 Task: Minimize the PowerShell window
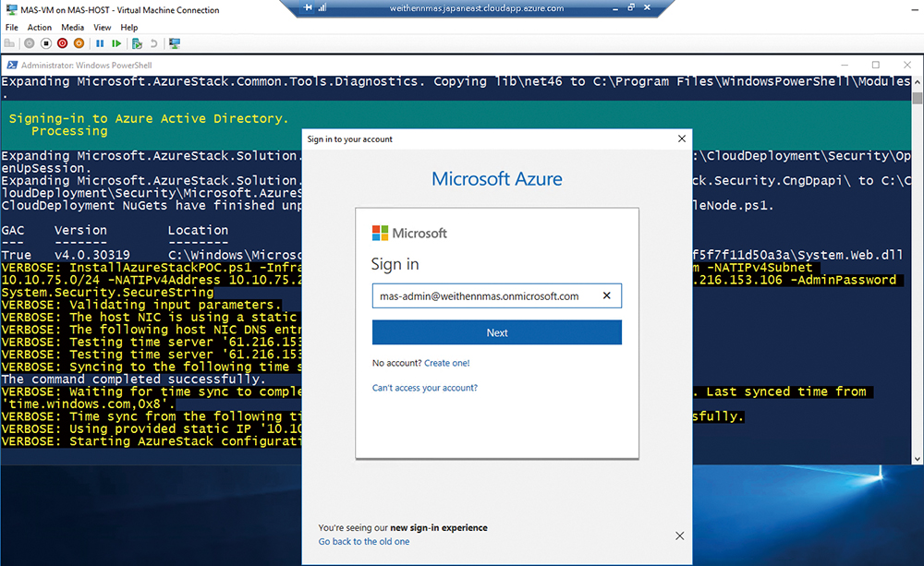click(845, 65)
